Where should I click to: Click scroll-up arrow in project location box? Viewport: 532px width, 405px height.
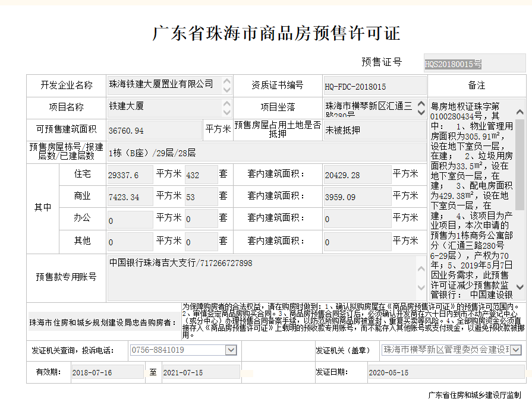coord(421,104)
